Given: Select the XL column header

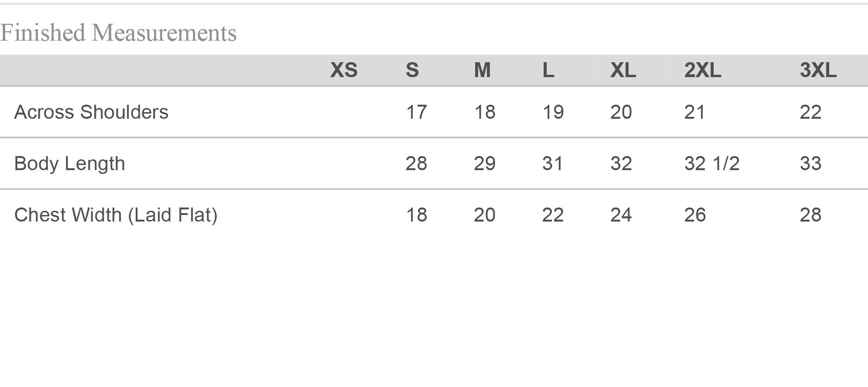Looking at the screenshot, I should click(x=623, y=71).
